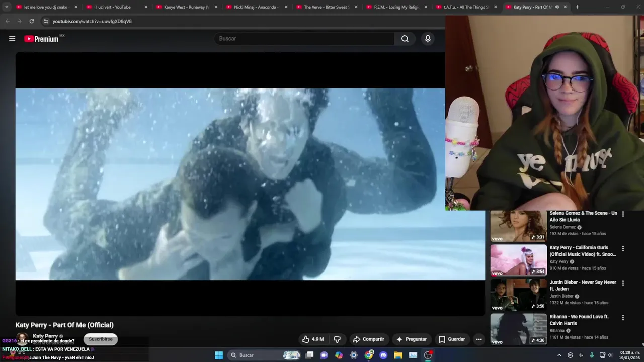Open more options next to Never Say Never video
This screenshot has width=644, height=362.
(623, 283)
